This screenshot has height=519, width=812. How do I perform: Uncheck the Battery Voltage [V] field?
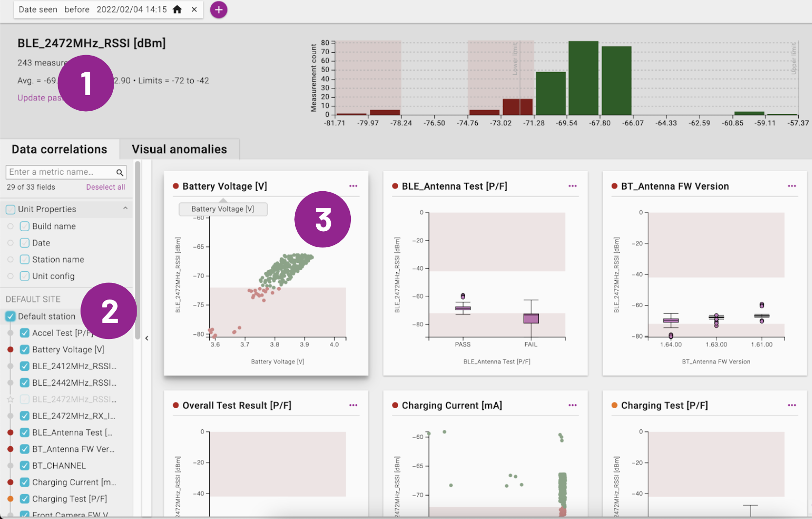click(25, 350)
